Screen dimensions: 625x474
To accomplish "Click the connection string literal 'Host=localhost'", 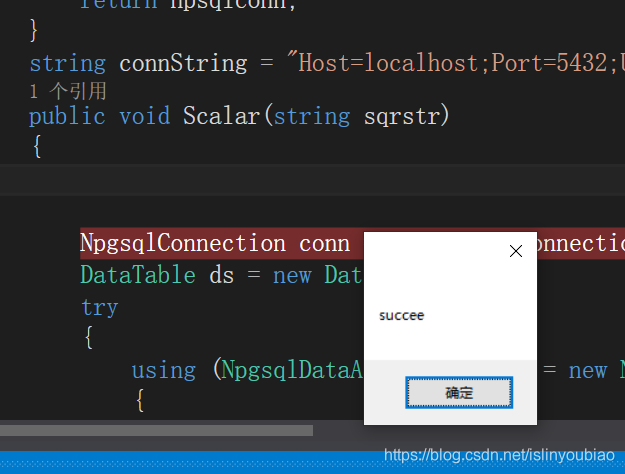I will [x=389, y=63].
